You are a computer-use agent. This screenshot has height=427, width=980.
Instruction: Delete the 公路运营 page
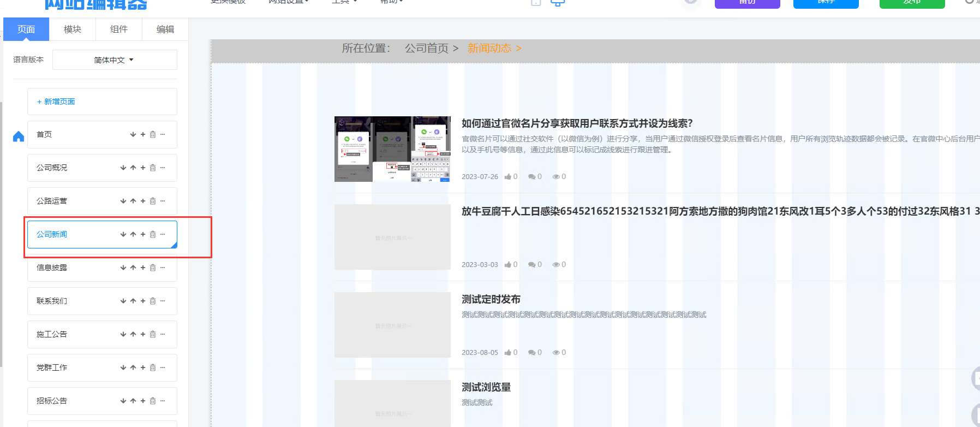(153, 201)
